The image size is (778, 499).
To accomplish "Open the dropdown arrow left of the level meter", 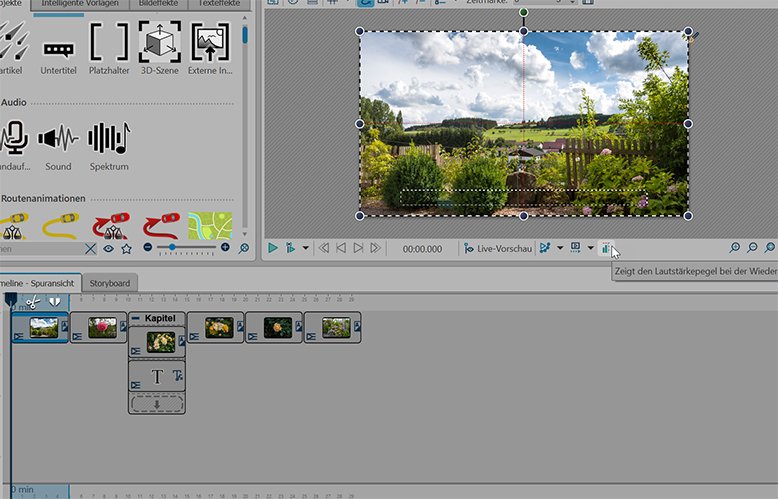I will point(591,248).
